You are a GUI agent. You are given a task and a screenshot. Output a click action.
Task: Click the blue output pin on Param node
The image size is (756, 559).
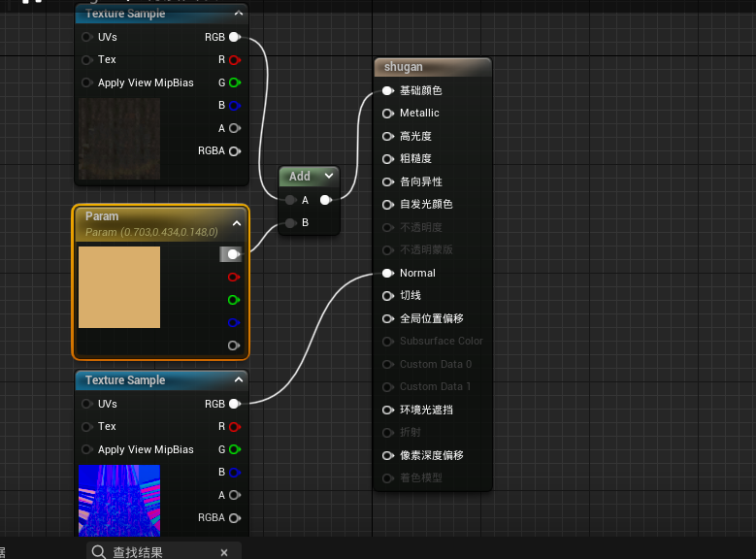point(233,322)
